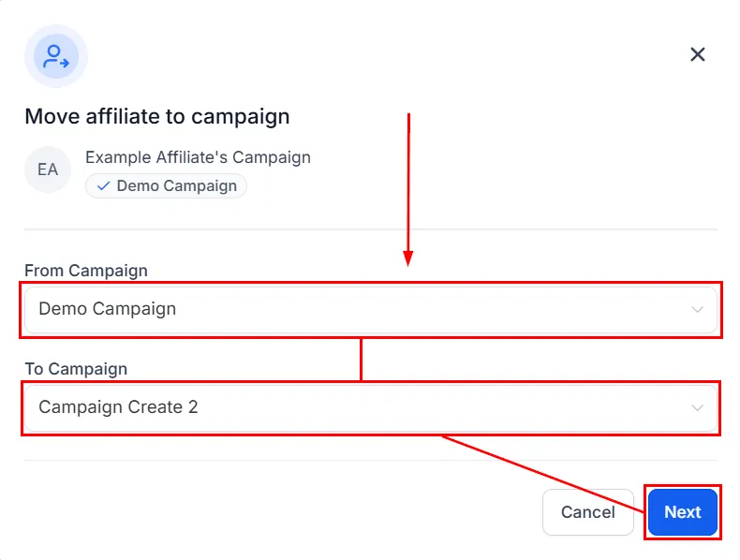This screenshot has width=740, height=560.
Task: Click the red arrowhead above From Campaign
Action: [408, 258]
